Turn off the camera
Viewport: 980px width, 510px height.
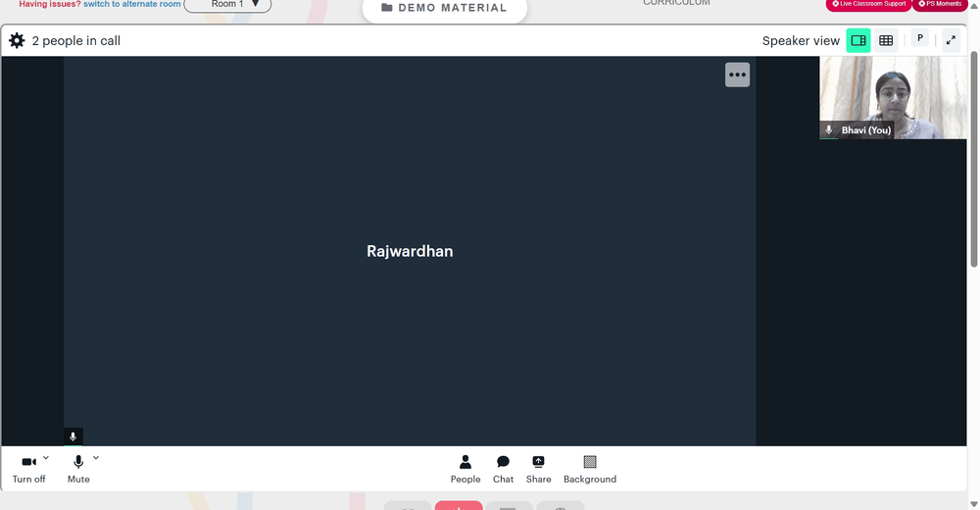[x=28, y=468]
